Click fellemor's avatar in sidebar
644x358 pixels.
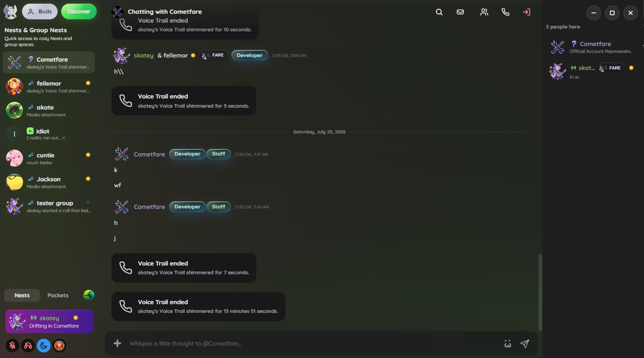point(15,87)
